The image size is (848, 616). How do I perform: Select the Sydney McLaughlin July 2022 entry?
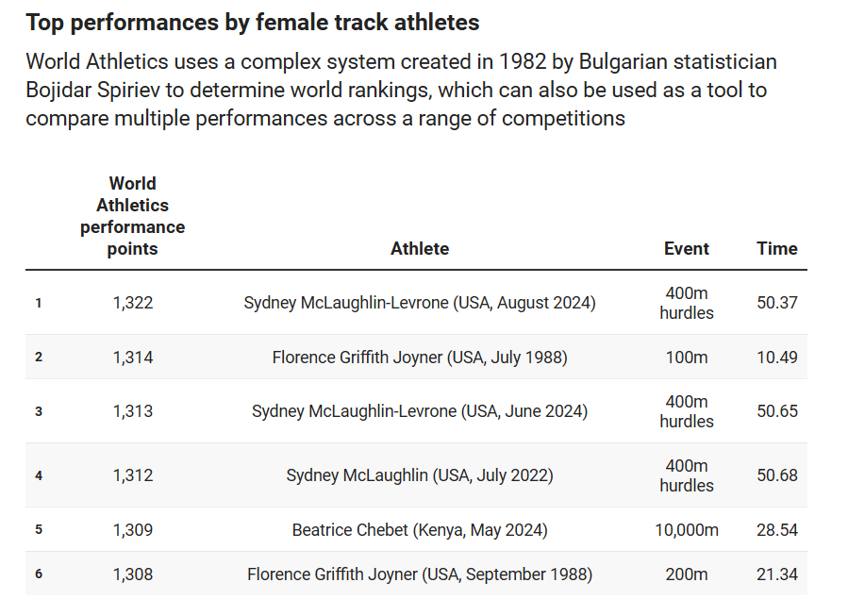[x=420, y=475]
